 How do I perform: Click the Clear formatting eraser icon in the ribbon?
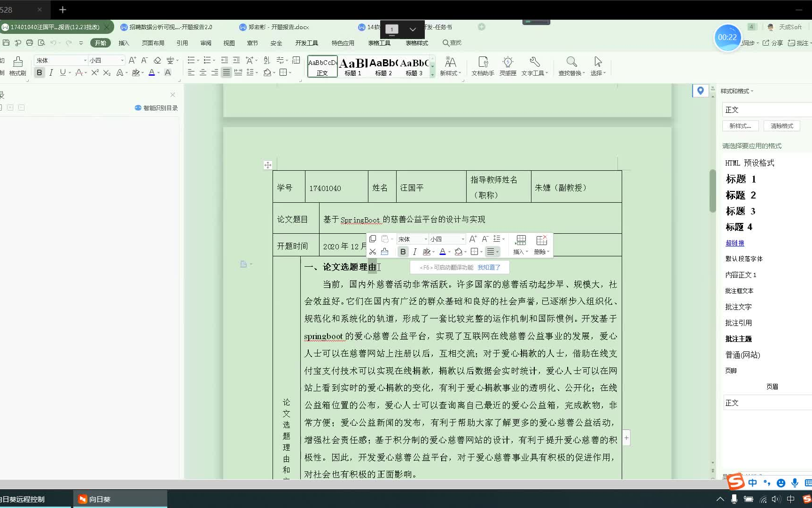tap(157, 60)
